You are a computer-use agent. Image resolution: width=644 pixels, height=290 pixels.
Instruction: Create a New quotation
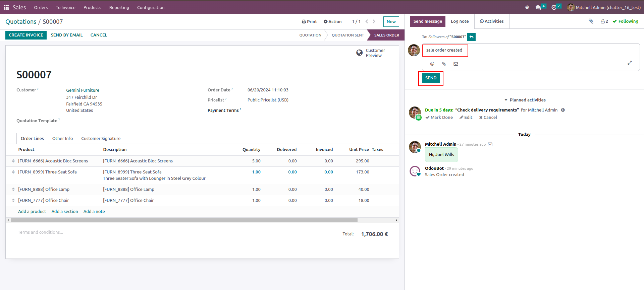pyautogui.click(x=391, y=21)
